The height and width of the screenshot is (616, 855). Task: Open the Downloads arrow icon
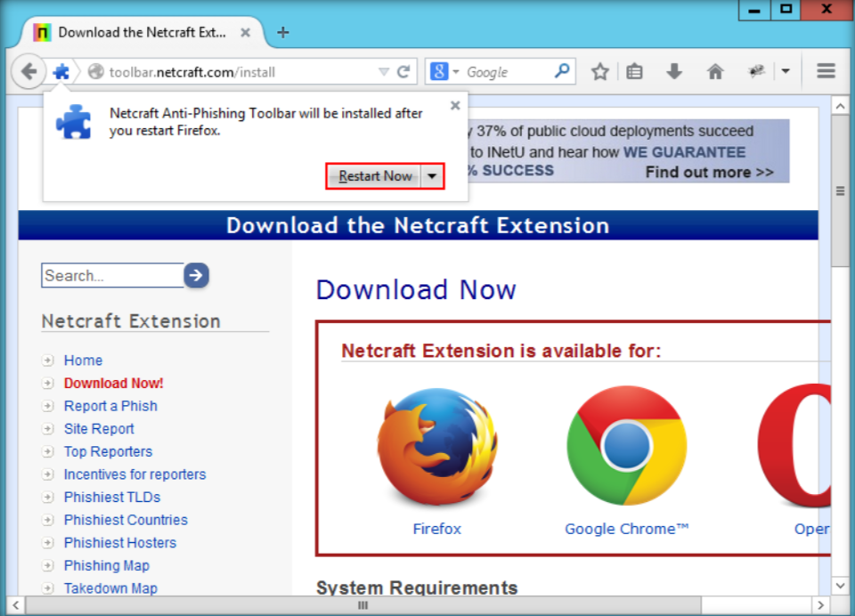pos(674,72)
